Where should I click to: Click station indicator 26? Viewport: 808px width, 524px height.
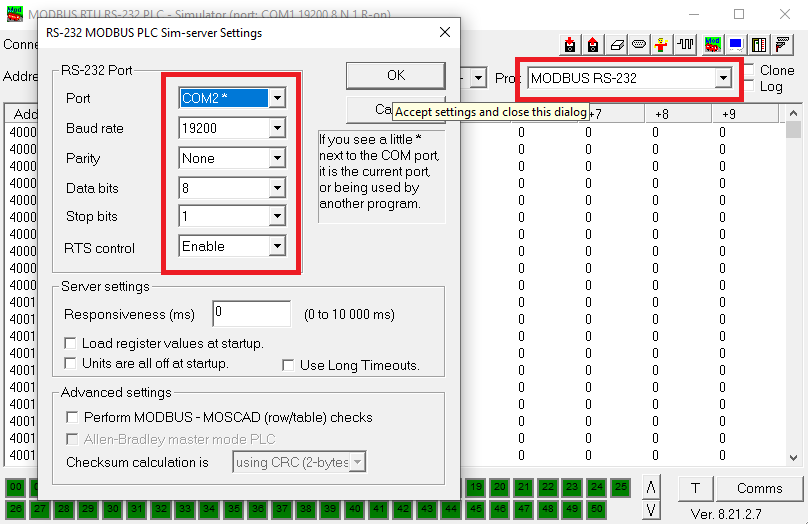tap(15, 510)
